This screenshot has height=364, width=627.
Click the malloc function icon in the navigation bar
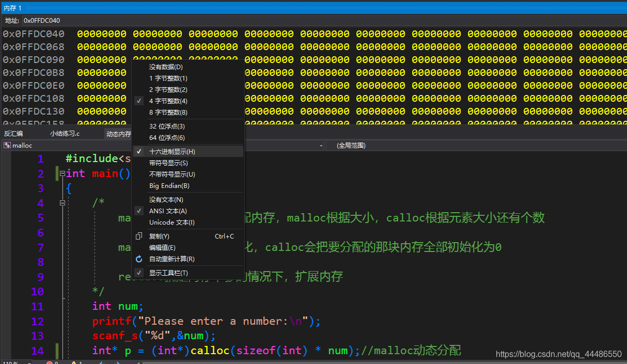[8, 145]
